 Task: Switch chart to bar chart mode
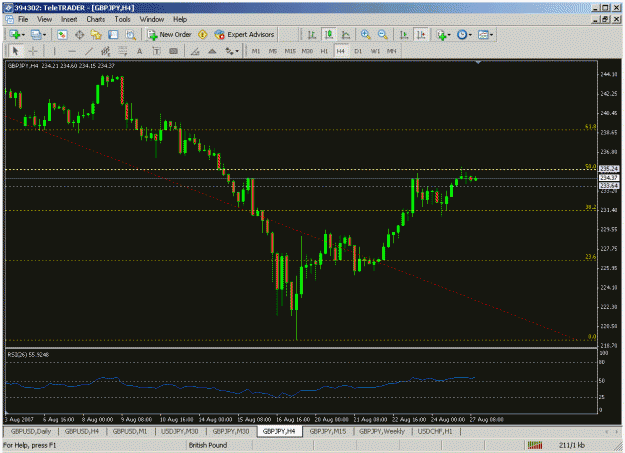pos(312,35)
